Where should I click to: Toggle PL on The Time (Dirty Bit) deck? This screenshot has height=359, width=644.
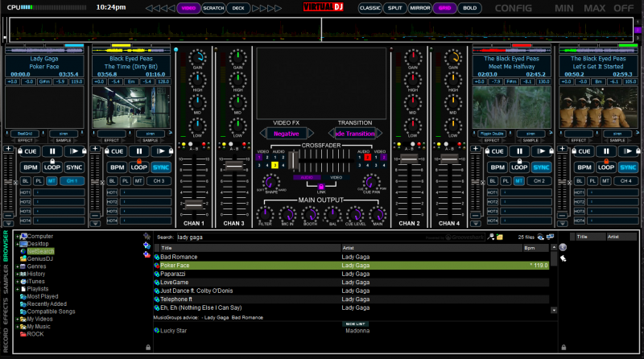click(x=126, y=181)
